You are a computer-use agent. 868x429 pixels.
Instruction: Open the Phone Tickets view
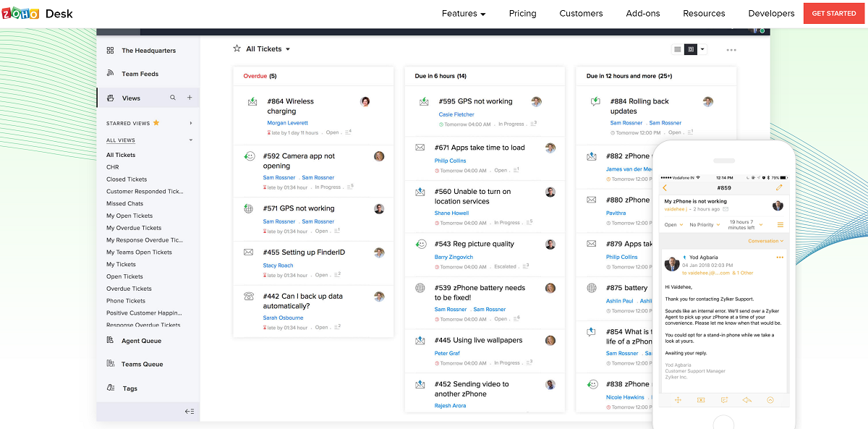pyautogui.click(x=126, y=301)
